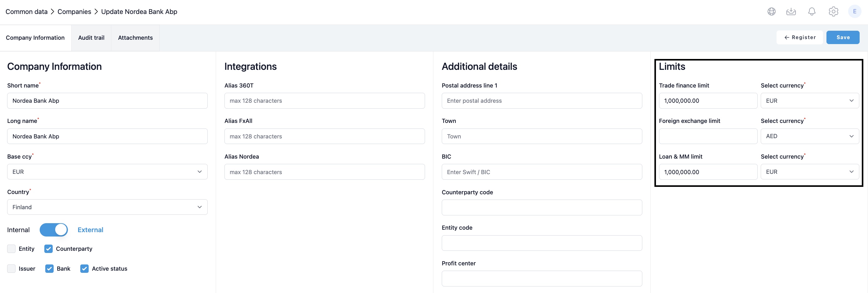Click the Internal label text
Screen dimensions: 868x293
(18, 230)
